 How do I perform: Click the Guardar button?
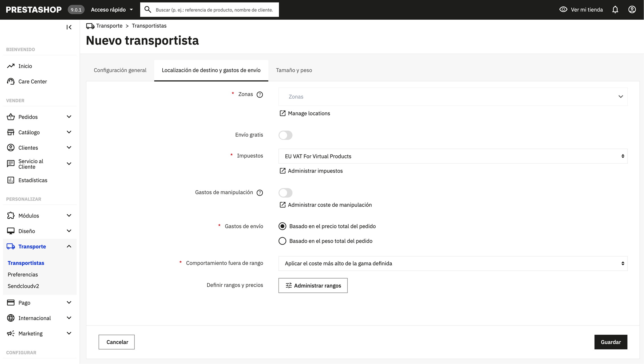coord(611,342)
